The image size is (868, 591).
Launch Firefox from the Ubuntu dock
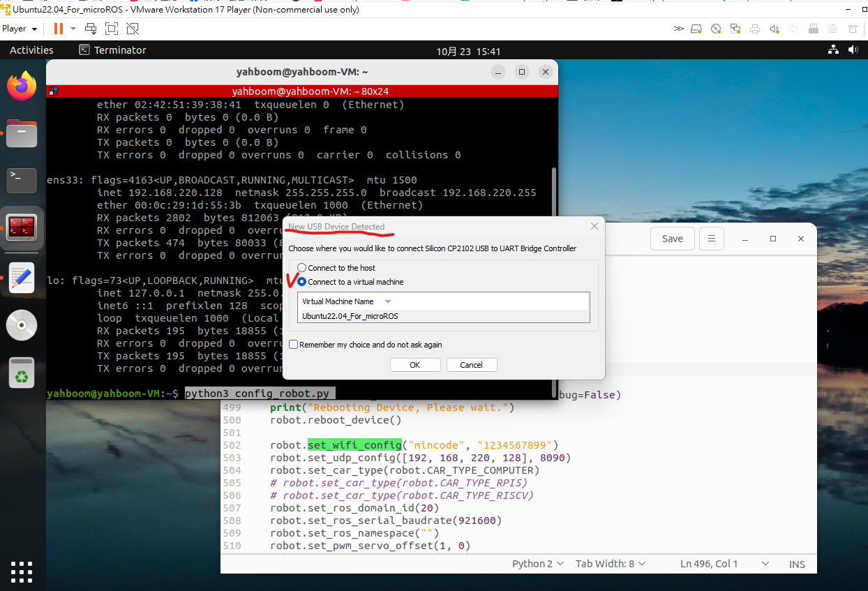(22, 87)
